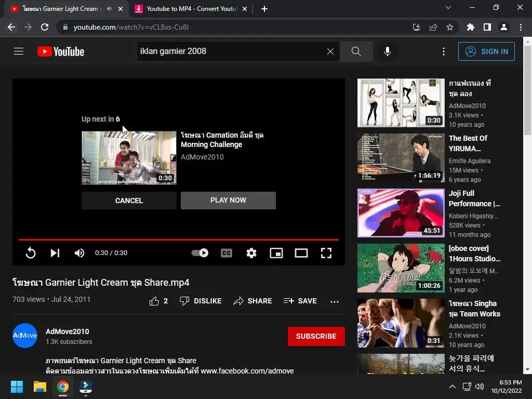Viewport: 532px width, 399px height.
Task: Open Chrome extensions puzzle icon
Action: (x=471, y=27)
